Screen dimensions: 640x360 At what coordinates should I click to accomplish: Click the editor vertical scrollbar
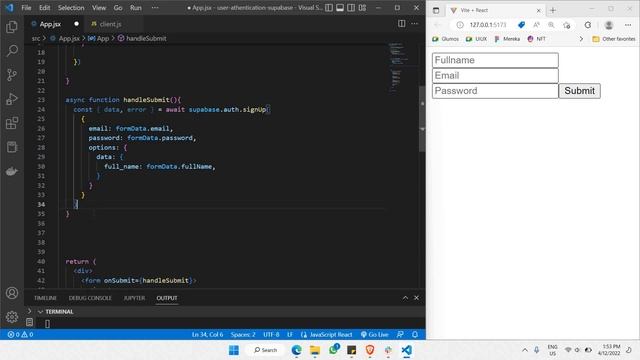tap(422, 119)
